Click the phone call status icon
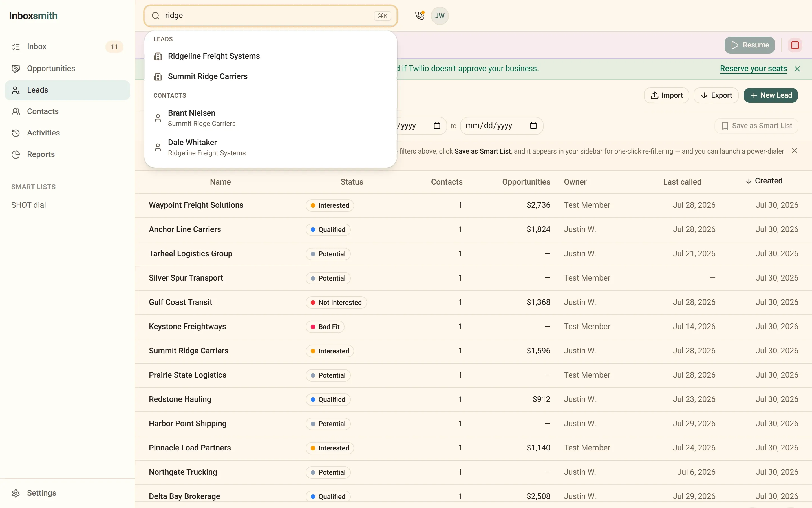 [x=420, y=16]
